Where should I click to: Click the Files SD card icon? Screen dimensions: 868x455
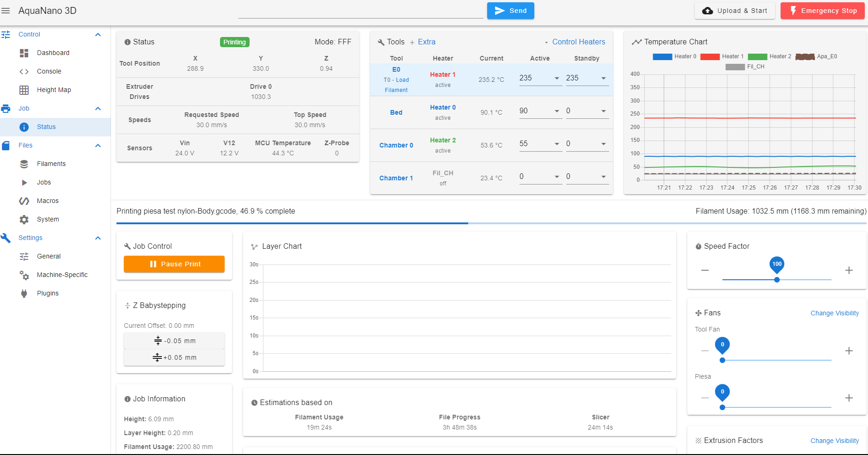[x=6, y=146]
